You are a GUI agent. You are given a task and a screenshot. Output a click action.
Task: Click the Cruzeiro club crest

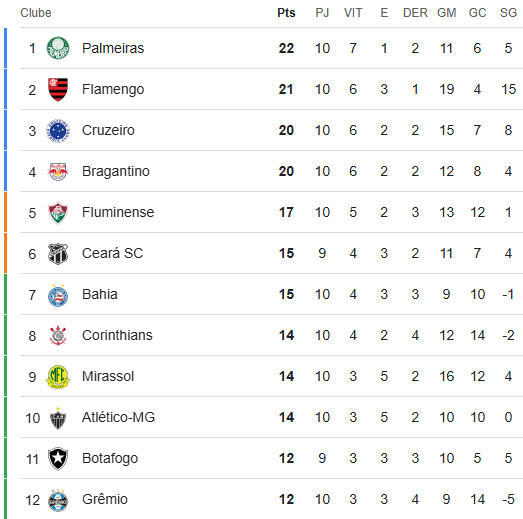[58, 130]
